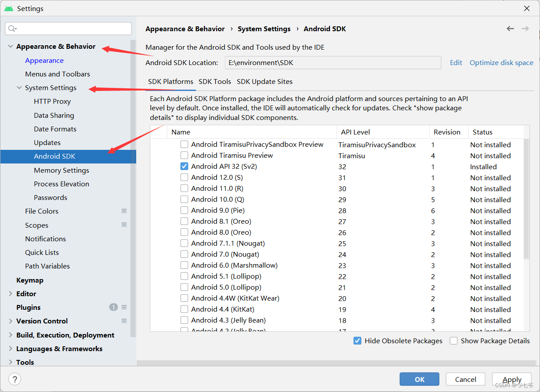
Task: Open the SDK Update Sites tab
Action: tap(265, 82)
